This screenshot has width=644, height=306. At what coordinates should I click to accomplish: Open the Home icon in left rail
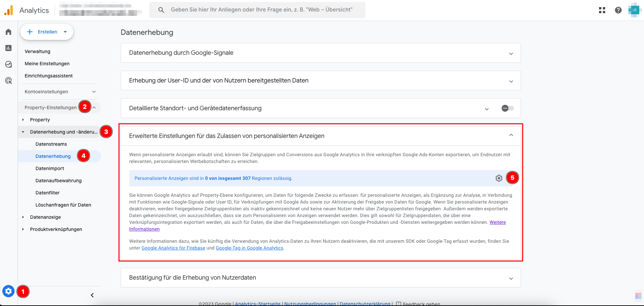(8, 32)
